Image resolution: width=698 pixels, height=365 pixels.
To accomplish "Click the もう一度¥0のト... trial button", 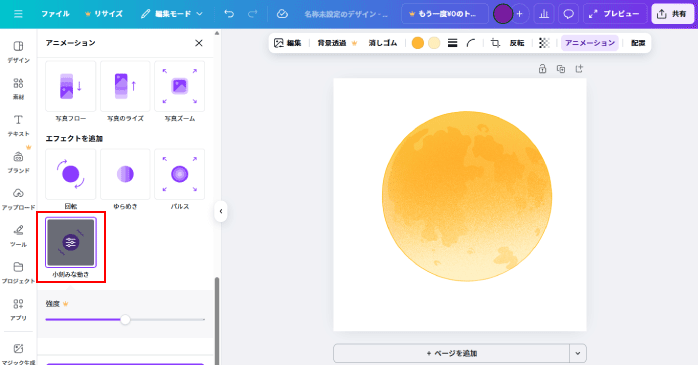I will point(444,14).
